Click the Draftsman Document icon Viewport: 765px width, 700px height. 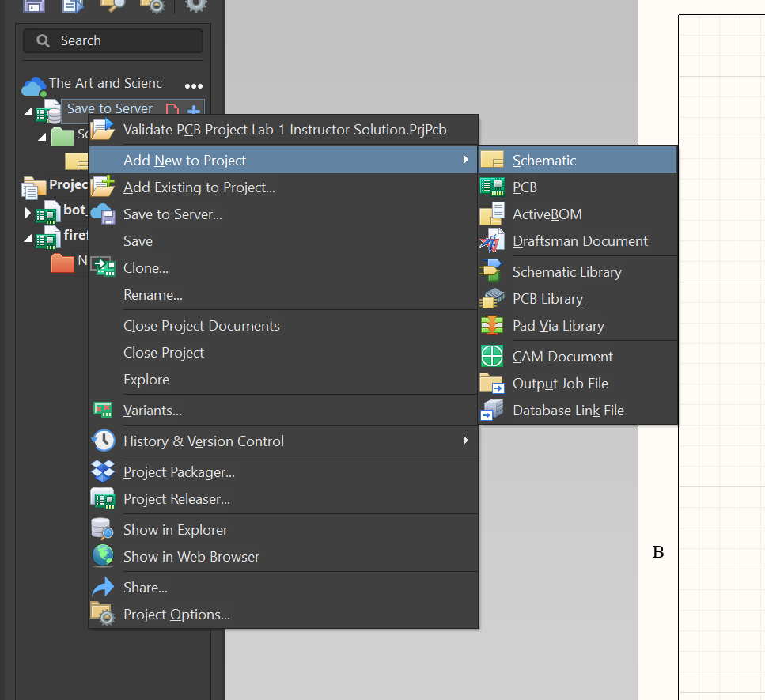click(x=492, y=240)
